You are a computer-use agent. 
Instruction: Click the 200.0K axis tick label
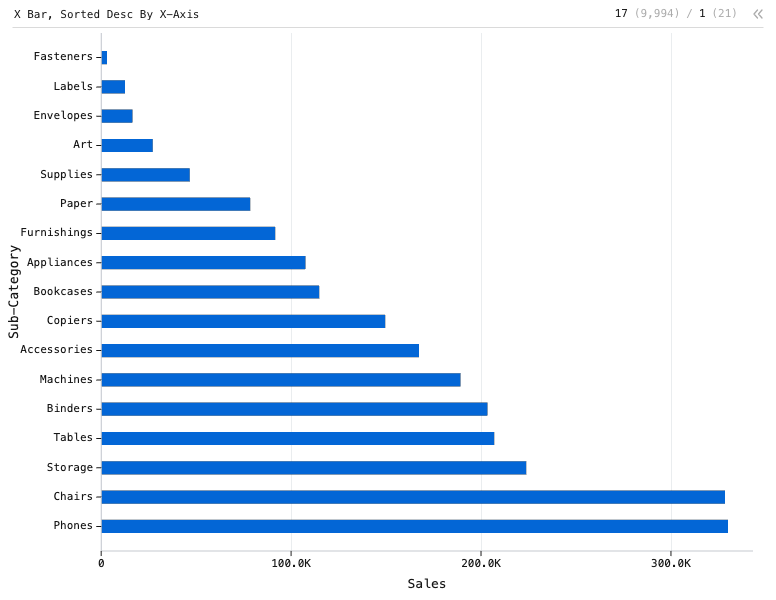coord(481,563)
